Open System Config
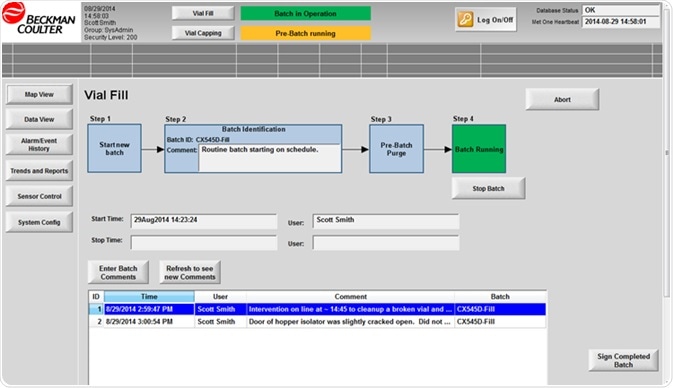The height and width of the screenshot is (388, 673). pyautogui.click(x=39, y=222)
